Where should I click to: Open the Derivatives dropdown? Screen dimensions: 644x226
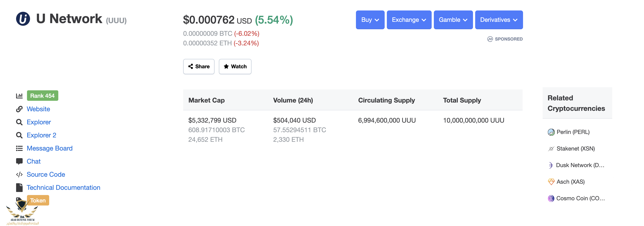tap(498, 20)
